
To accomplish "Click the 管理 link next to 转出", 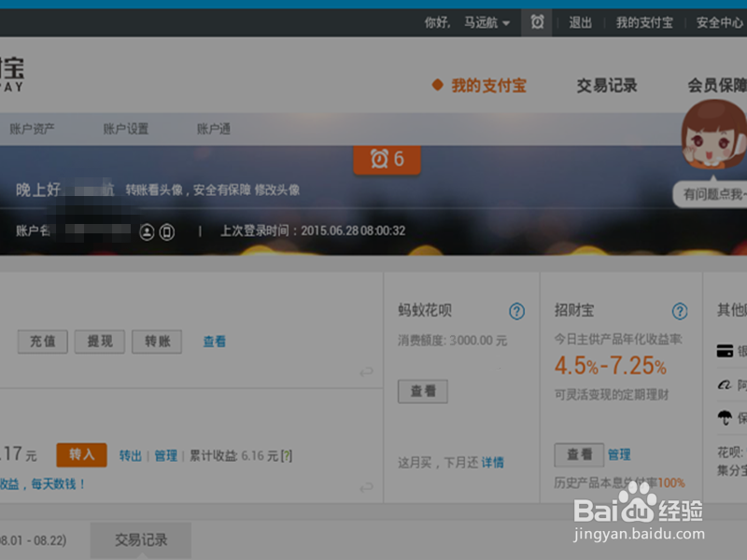I will 166,455.
